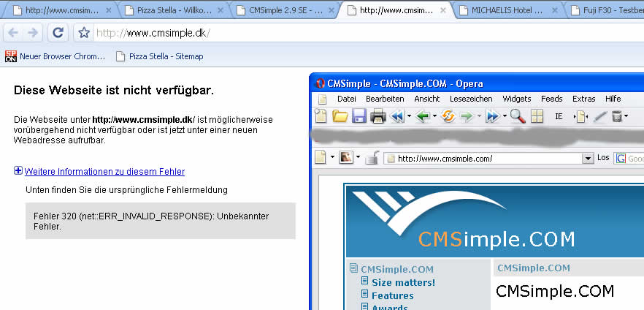Click the Weitere Informationen zu diesem Fehler link
644x310 pixels.
tap(104, 171)
